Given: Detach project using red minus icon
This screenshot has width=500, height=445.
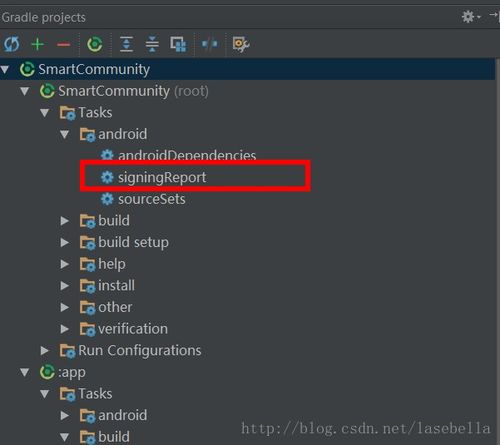Looking at the screenshot, I should click(x=63, y=44).
